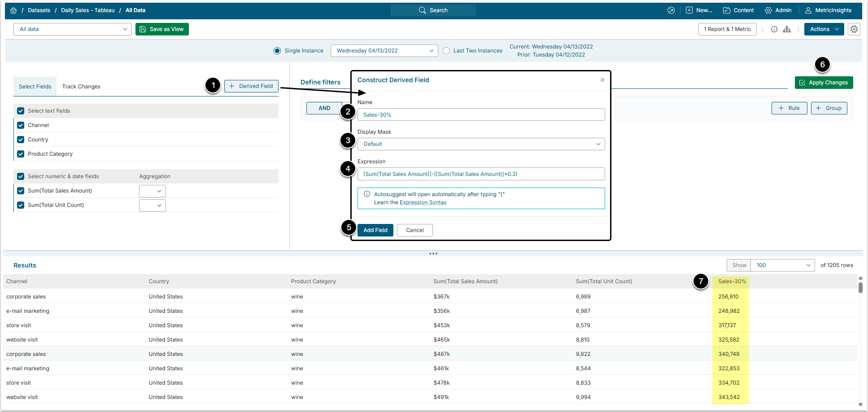Open the Content folder menu
Image resolution: width=868 pixels, height=412 pixels.
738,10
